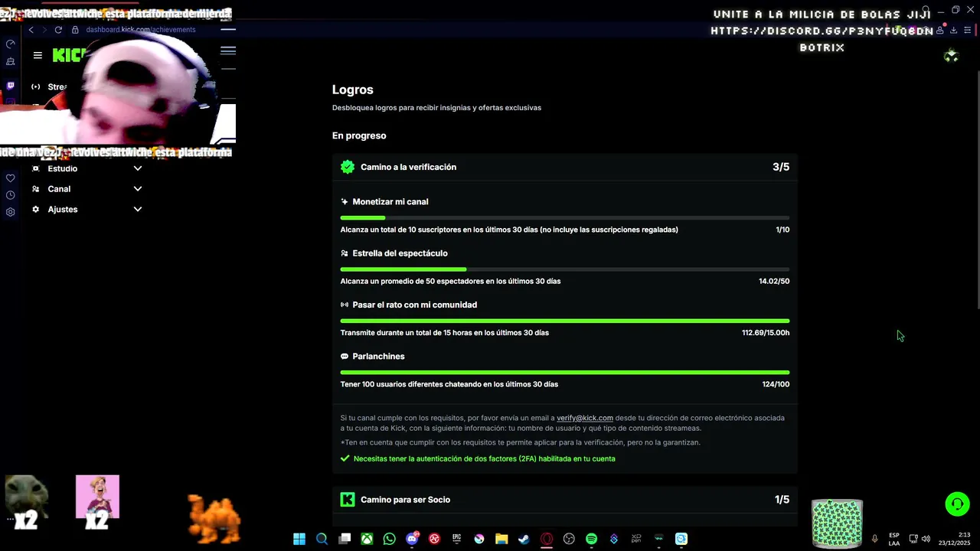Click Camino para ser Socio heading
This screenshot has height=551, width=980.
[405, 500]
